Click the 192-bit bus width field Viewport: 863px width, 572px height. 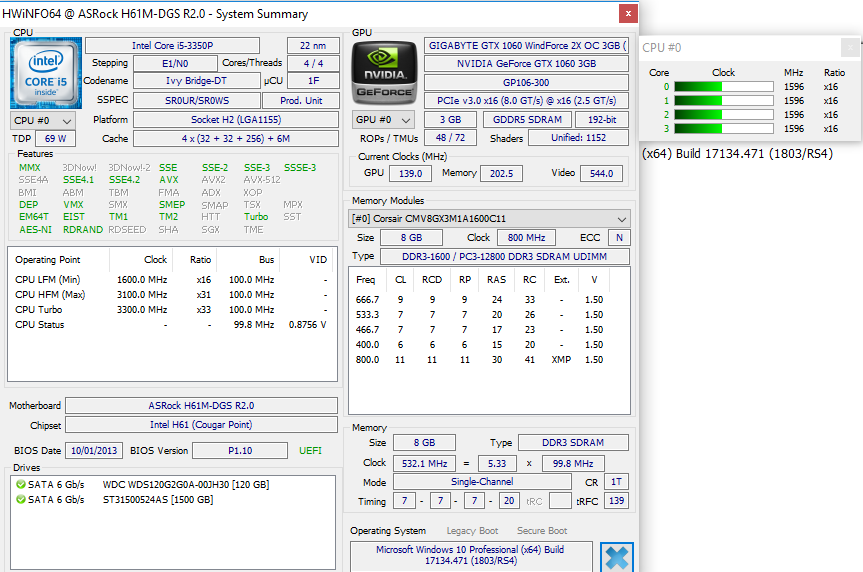pos(602,119)
